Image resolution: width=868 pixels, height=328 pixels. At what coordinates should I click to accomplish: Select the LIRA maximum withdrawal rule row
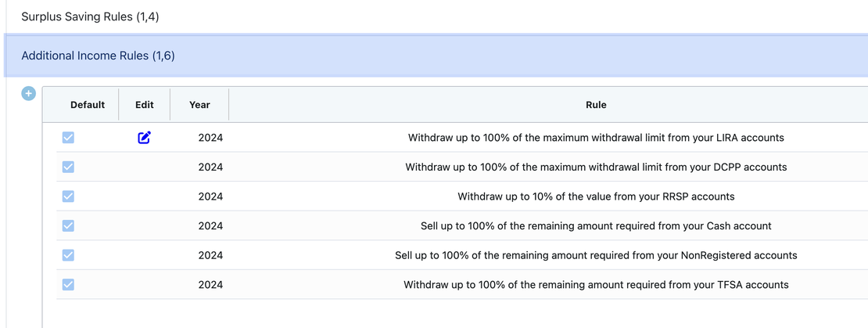[x=596, y=138]
